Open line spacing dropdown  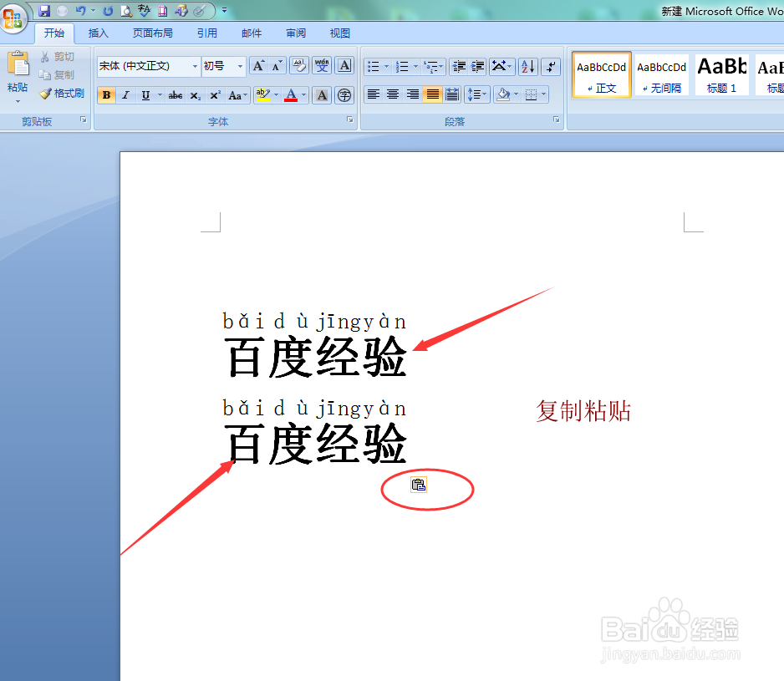476,94
